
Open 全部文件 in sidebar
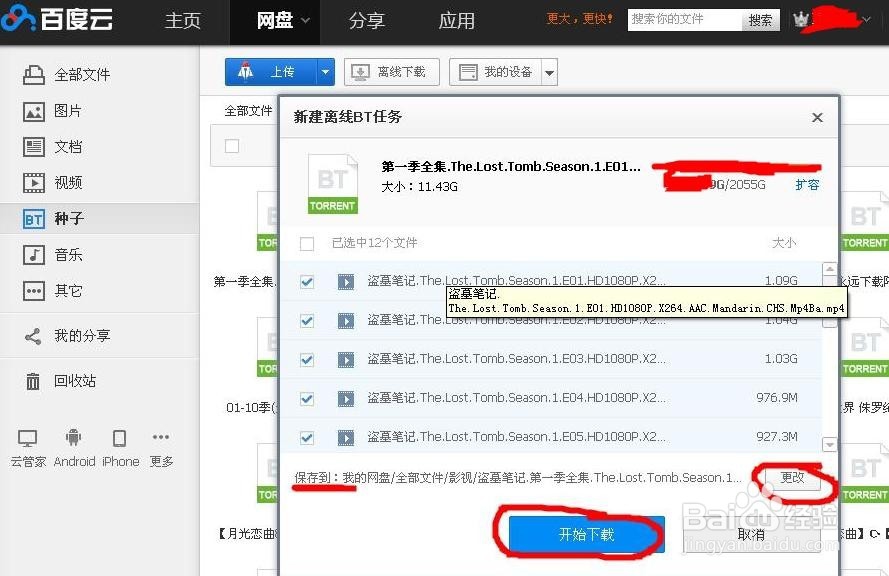click(67, 74)
